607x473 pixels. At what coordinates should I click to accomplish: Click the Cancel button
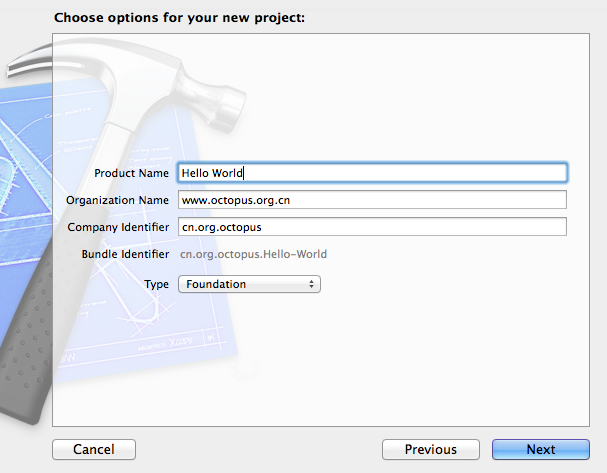tap(94, 449)
